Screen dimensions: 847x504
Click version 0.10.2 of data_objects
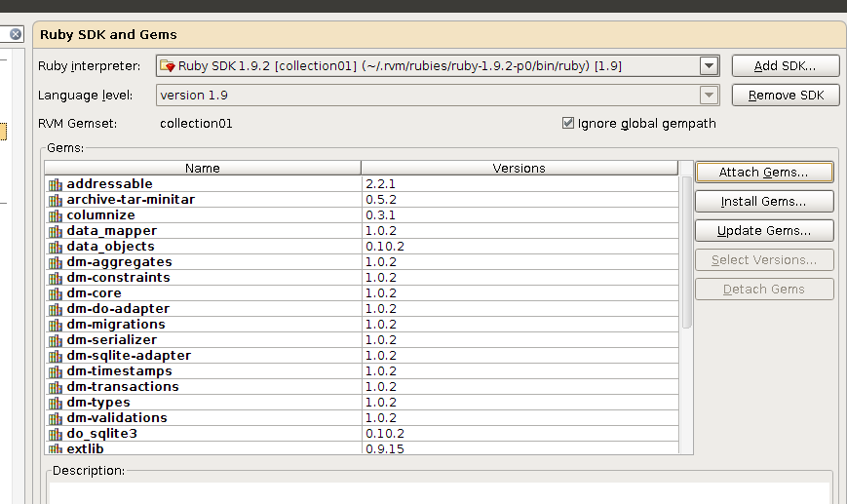(385, 247)
